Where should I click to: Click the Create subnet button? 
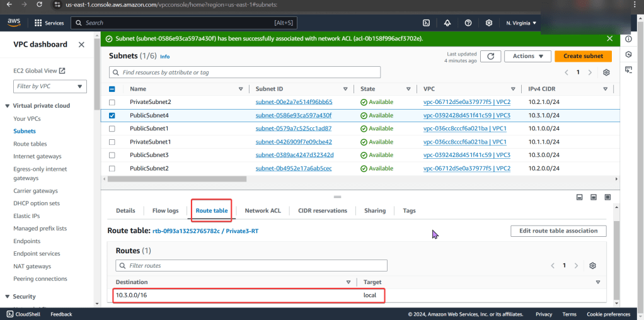coord(583,56)
